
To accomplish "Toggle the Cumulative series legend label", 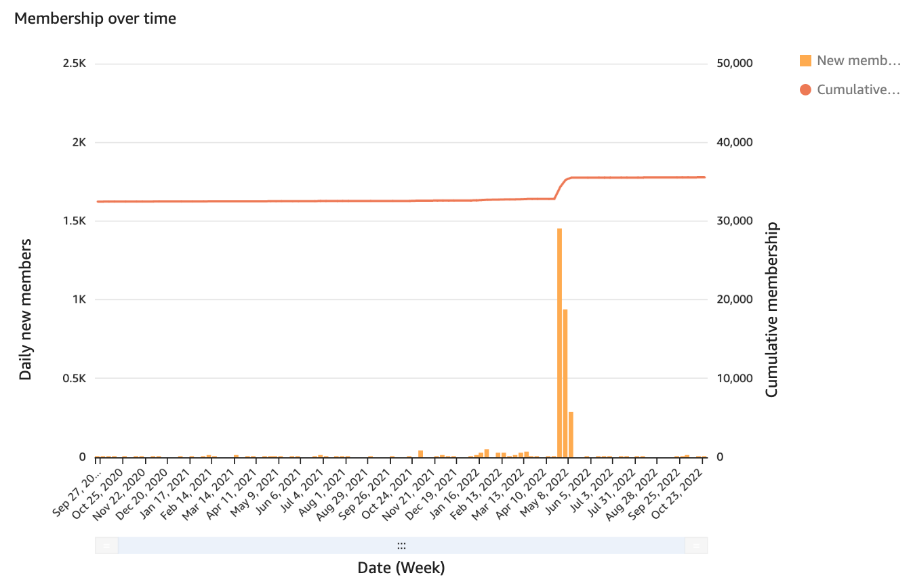I will coord(858,89).
